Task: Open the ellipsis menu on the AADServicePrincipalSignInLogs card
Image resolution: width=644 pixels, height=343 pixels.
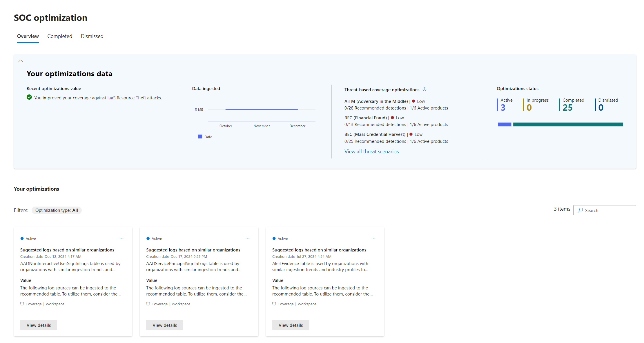Action: (247, 238)
